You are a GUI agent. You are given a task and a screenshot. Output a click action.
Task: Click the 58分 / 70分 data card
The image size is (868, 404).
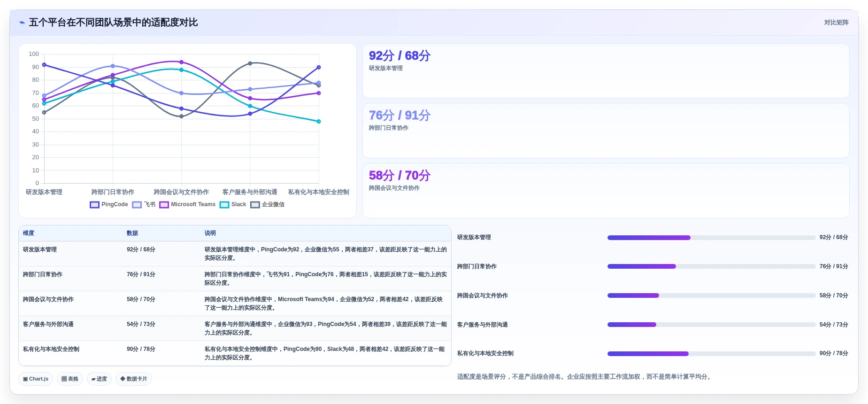coord(606,191)
